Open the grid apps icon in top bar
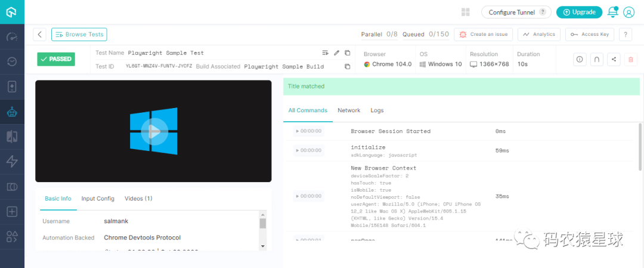Image resolution: width=644 pixels, height=268 pixels. click(x=465, y=12)
